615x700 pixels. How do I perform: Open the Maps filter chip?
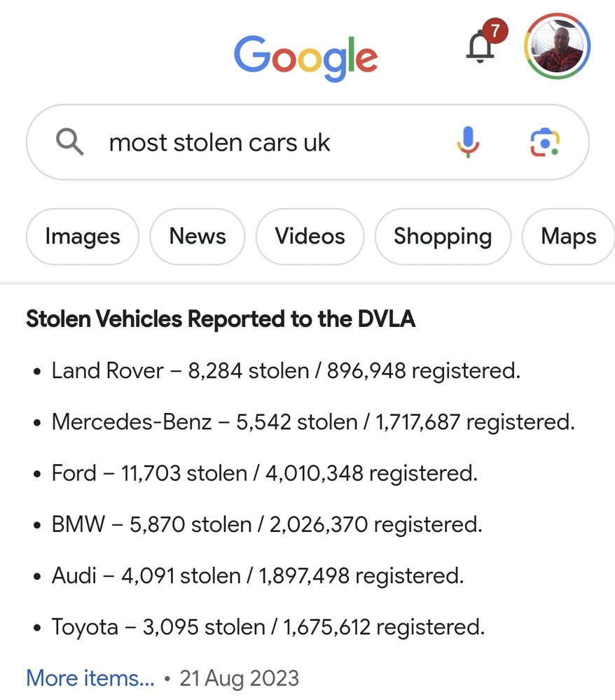point(569,237)
